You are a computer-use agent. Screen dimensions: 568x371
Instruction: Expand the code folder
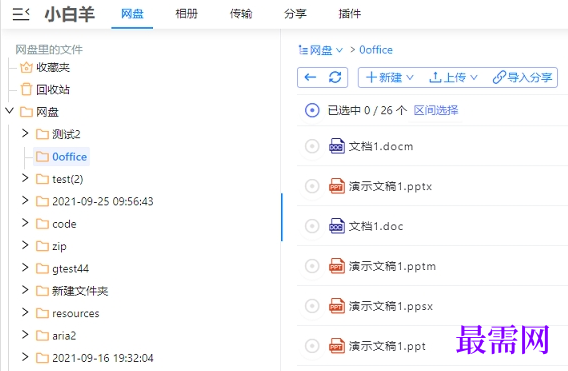click(25, 223)
